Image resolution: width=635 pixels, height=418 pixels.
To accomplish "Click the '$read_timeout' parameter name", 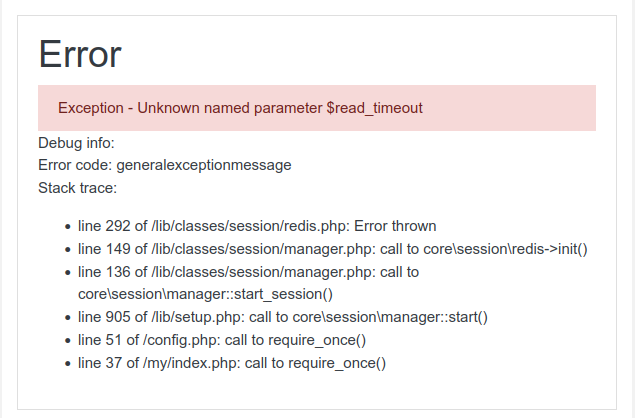I will [375, 108].
